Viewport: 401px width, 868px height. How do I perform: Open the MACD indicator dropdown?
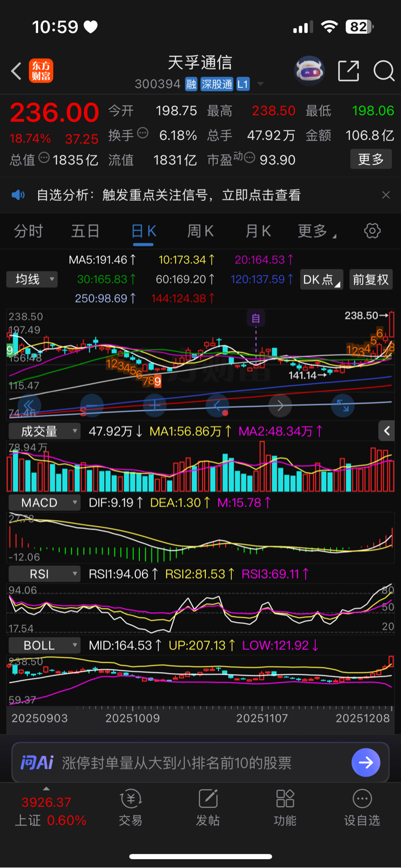44,503
